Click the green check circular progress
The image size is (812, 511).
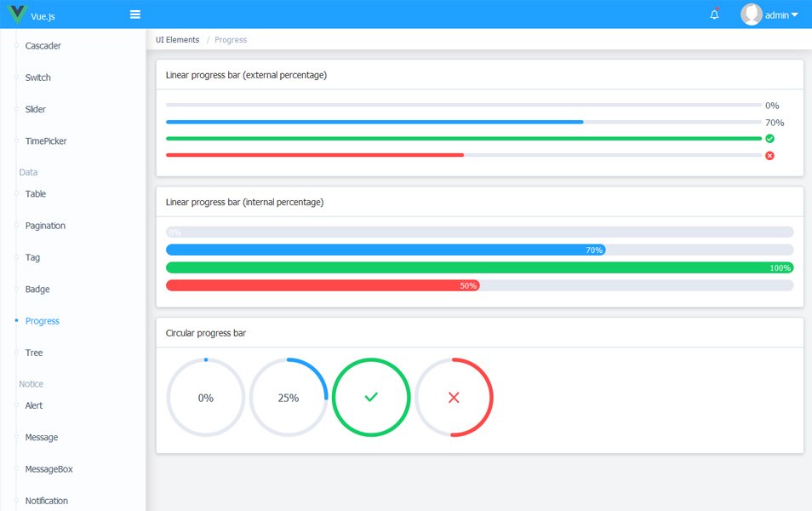click(x=371, y=398)
